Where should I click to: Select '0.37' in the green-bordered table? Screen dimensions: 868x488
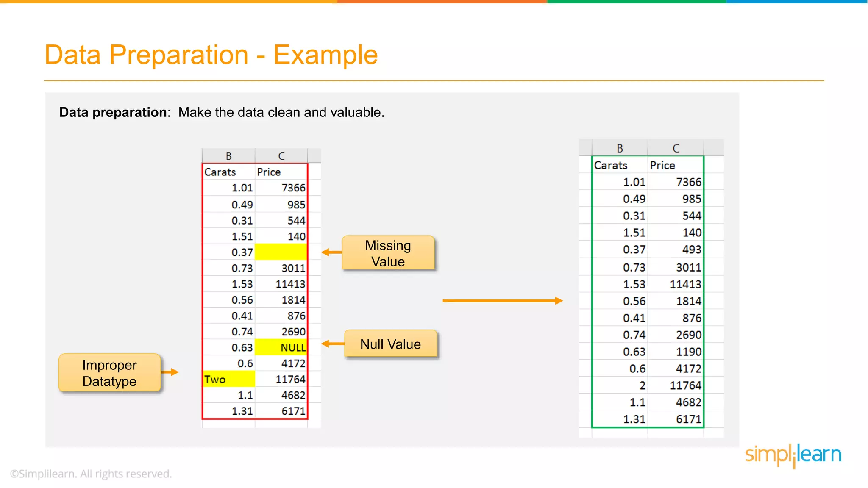coord(620,250)
